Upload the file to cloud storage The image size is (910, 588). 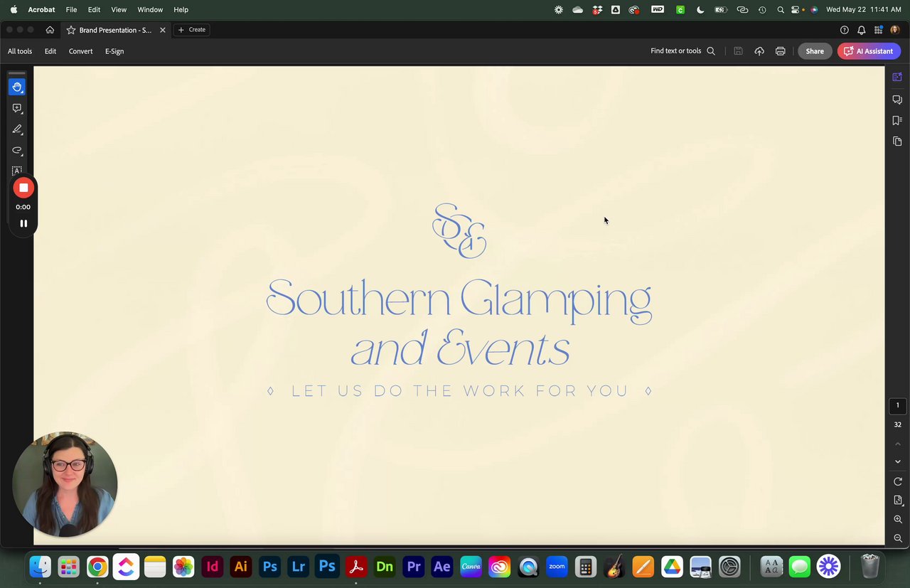(759, 51)
